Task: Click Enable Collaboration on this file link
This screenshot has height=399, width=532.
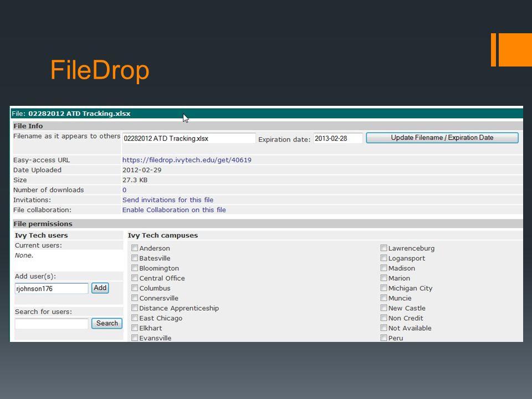Action: 174,209
